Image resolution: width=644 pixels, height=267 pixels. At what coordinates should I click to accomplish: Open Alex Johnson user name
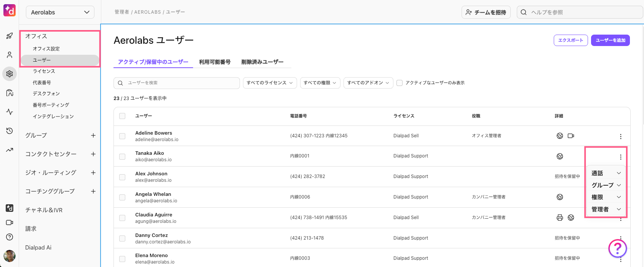pyautogui.click(x=151, y=174)
